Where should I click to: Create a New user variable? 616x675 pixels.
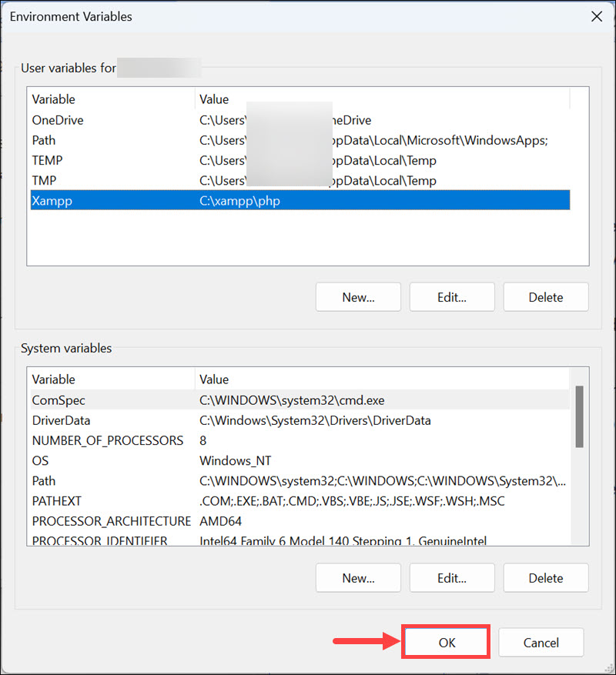tap(357, 296)
